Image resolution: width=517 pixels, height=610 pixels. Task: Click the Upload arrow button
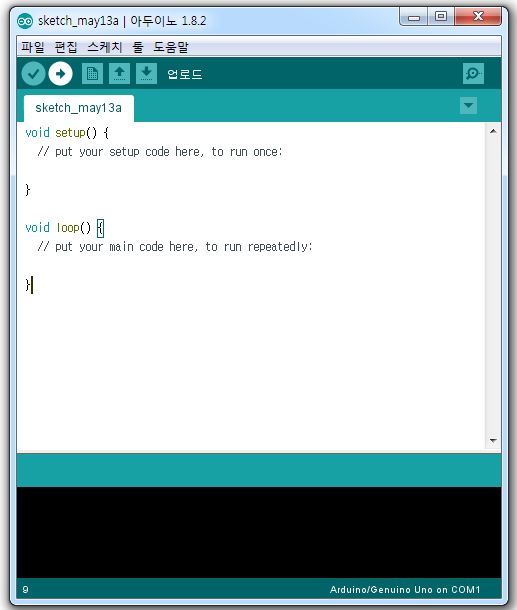[60, 74]
